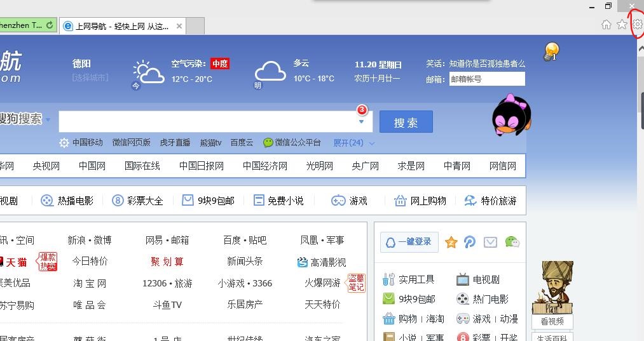Click the 特价旅游 beach umbrella icon
This screenshot has height=341, width=644.
coord(470,200)
